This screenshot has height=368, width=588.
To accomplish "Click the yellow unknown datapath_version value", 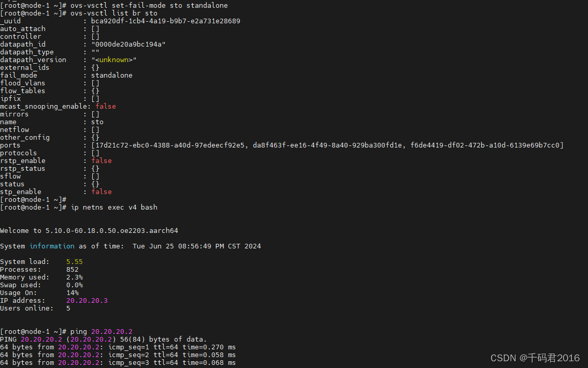I will point(113,60).
